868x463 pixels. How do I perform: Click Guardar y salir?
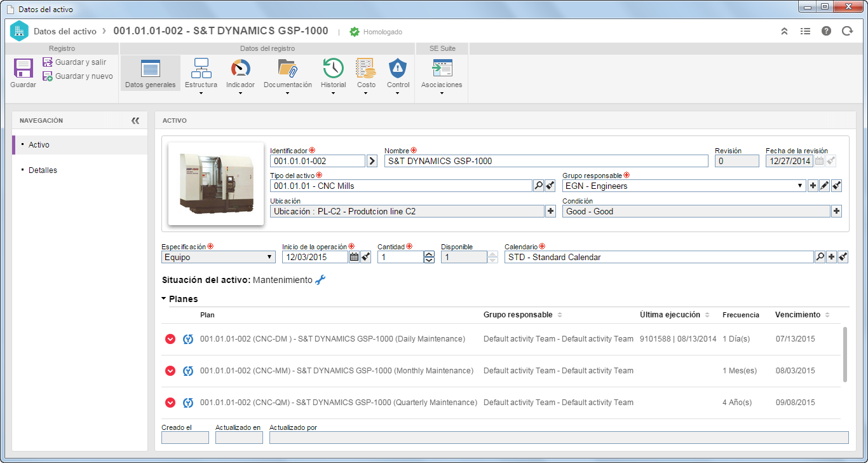[x=74, y=62]
